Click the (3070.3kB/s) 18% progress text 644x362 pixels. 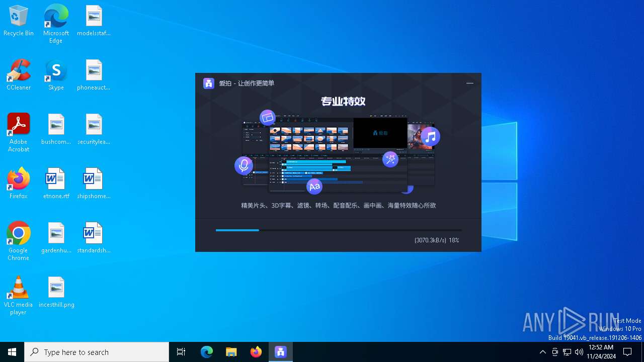click(437, 240)
